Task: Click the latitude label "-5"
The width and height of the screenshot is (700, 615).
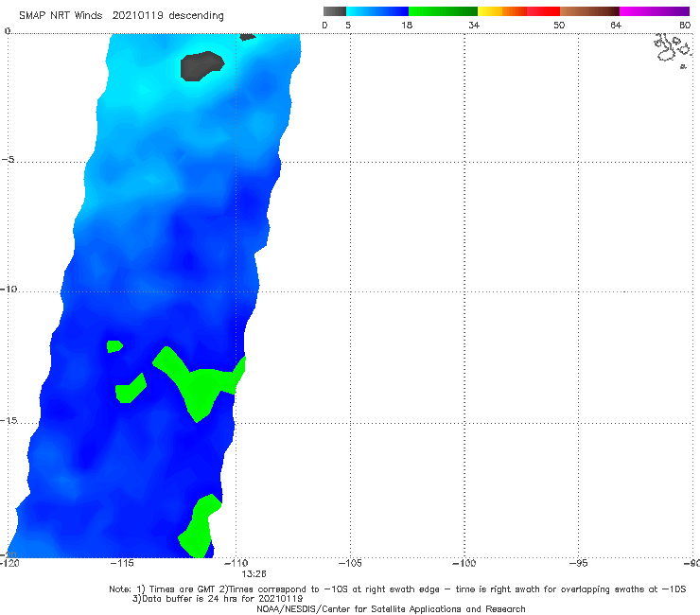Action: 8,160
